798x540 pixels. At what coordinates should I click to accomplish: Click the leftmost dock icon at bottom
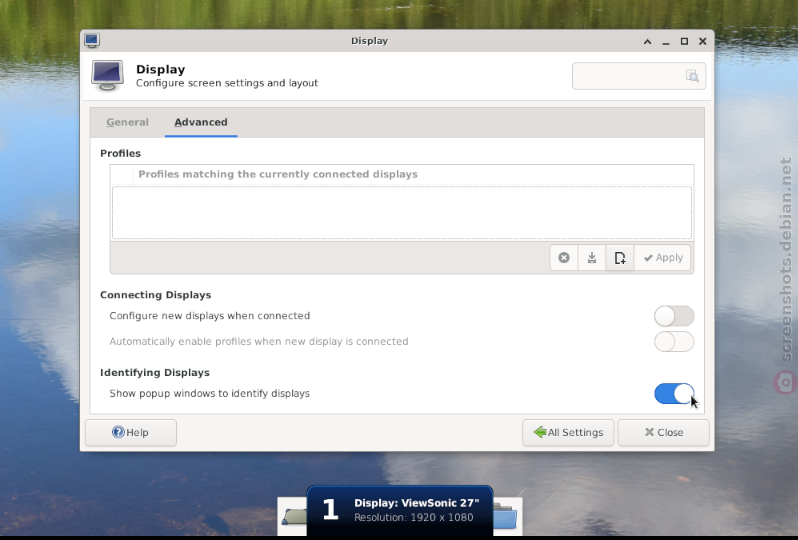point(294,517)
